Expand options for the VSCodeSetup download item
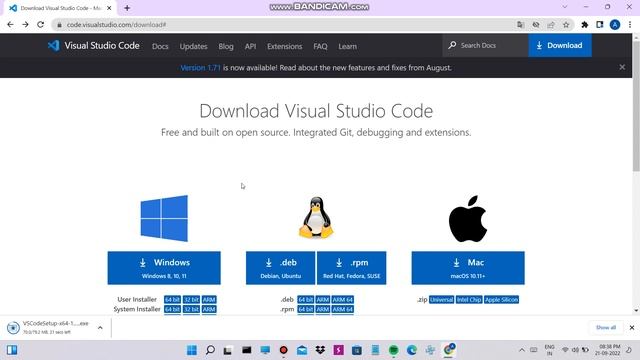Viewport: 640px width, 360px height. 100,327
